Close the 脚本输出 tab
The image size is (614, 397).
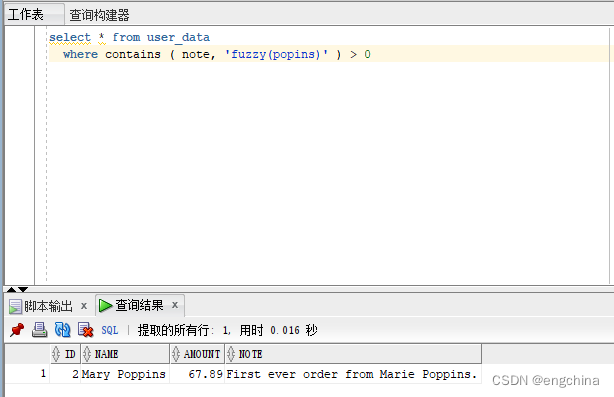pos(84,306)
